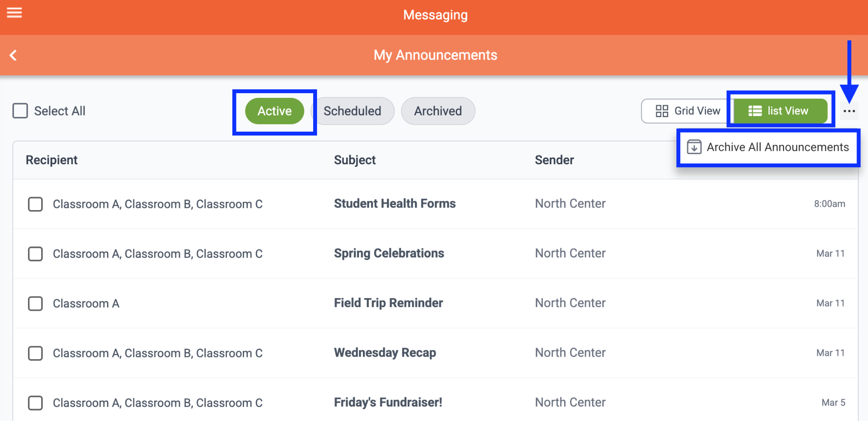Switch to the Archived tab
Viewport: 868px width, 421px height.
[438, 111]
